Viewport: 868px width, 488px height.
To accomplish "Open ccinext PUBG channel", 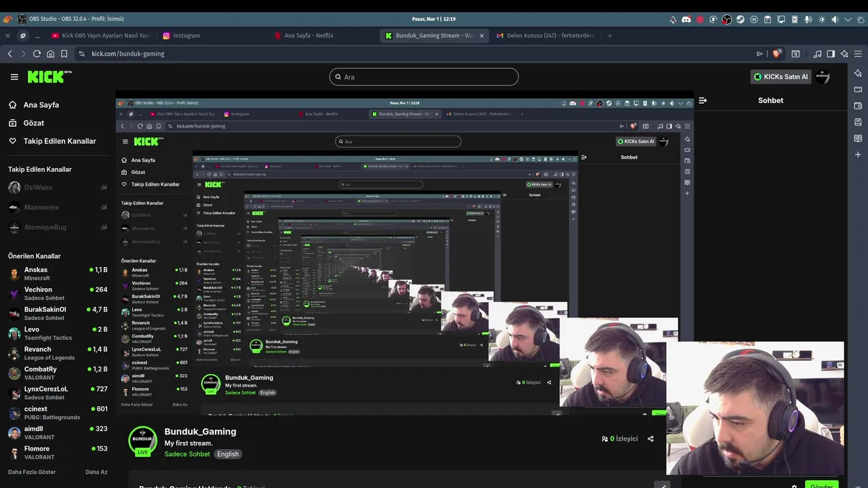I will (58, 413).
